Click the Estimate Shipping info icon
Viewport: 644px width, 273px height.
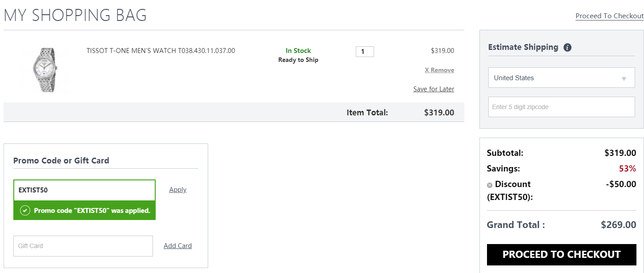[567, 47]
